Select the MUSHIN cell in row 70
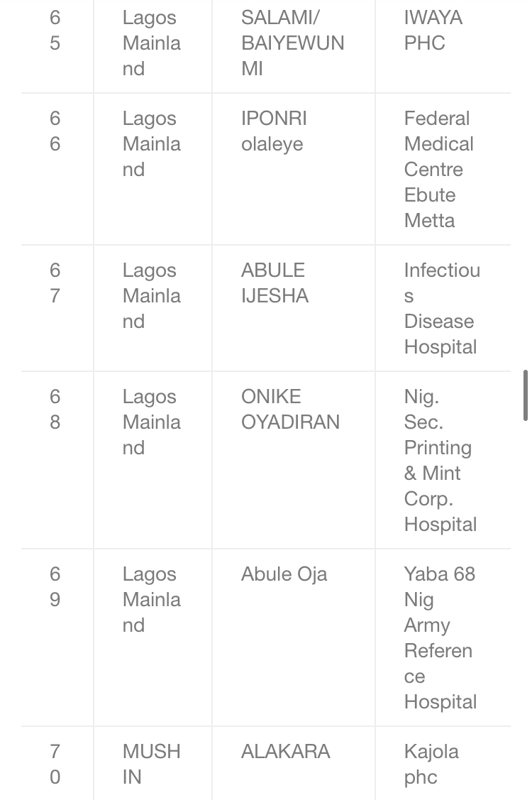The height and width of the screenshot is (800, 532). [153, 763]
